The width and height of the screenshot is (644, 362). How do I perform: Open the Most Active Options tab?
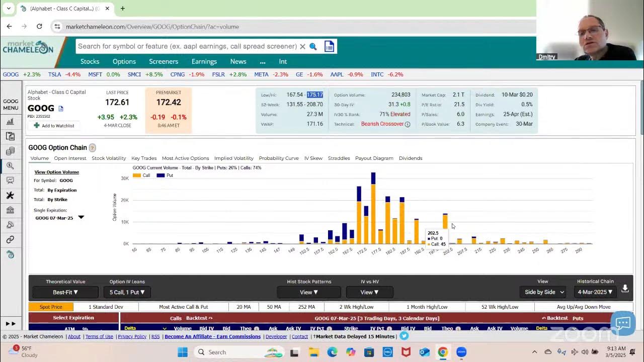point(185,158)
